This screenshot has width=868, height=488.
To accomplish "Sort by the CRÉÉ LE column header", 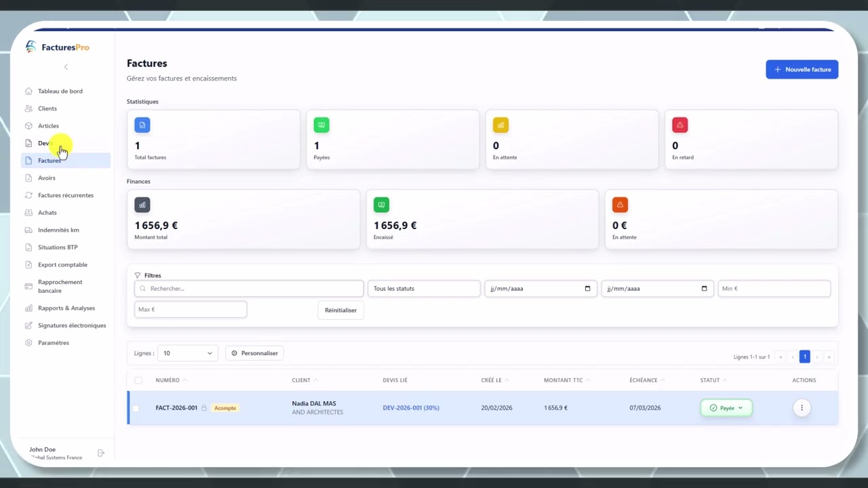I will 496,380.
